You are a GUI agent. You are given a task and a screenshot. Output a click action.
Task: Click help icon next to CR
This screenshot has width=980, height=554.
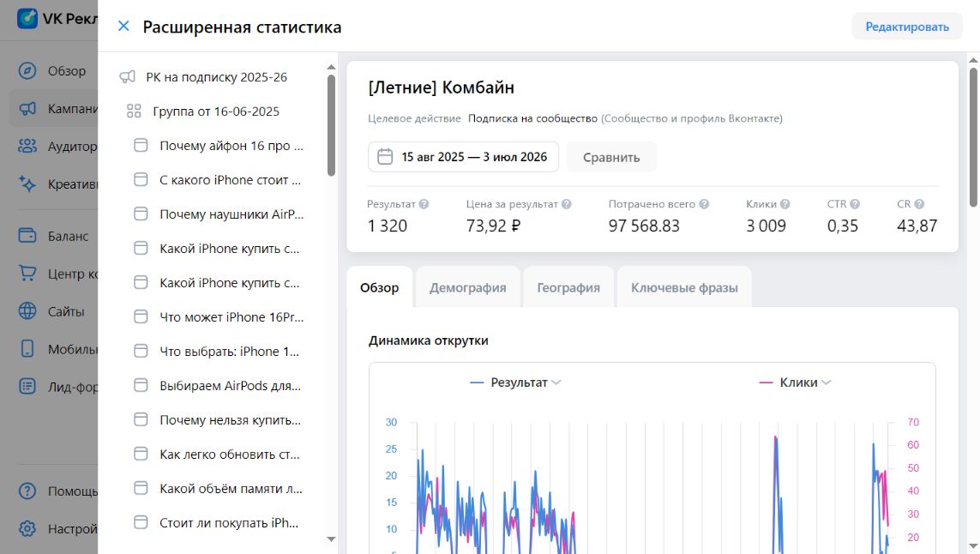pos(919,204)
